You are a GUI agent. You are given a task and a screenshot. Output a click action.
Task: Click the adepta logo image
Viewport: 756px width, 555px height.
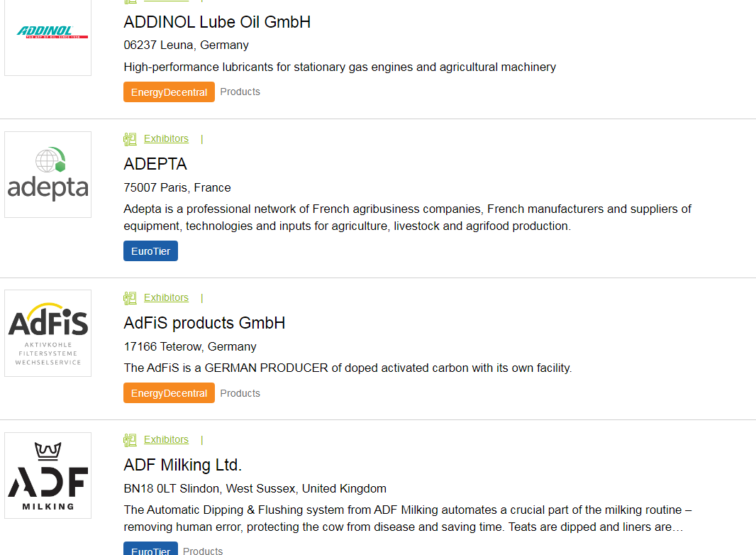tap(48, 175)
